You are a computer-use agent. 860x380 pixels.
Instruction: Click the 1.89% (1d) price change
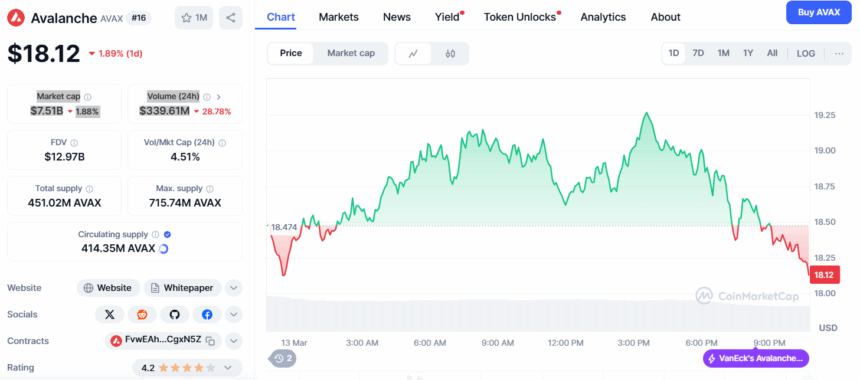coord(116,53)
